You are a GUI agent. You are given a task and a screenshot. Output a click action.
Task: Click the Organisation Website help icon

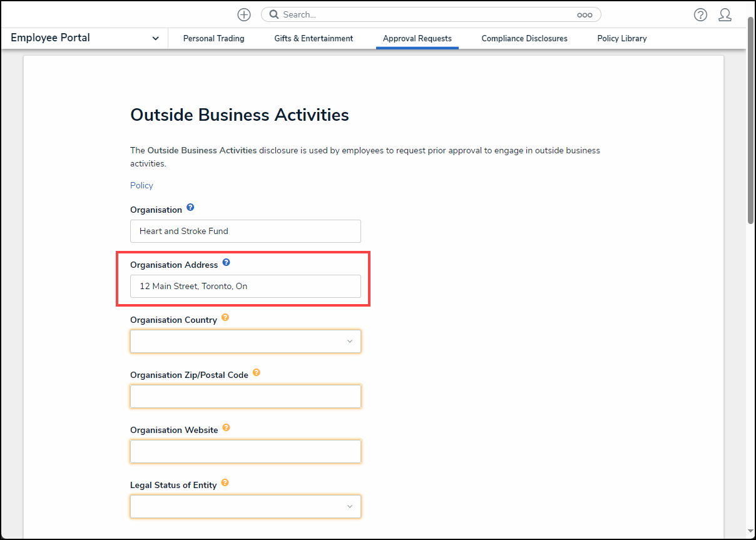pyautogui.click(x=226, y=428)
